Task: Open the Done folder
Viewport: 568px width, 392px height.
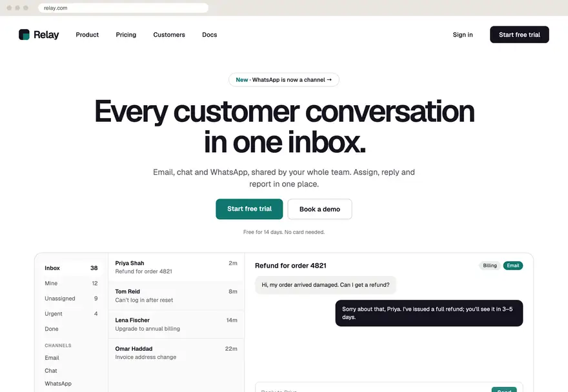Action: [71, 329]
